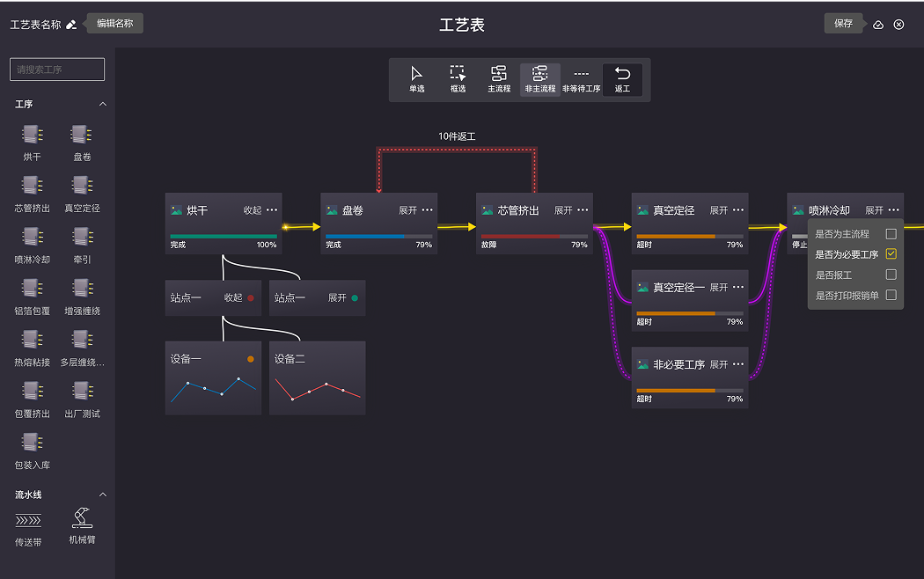Image resolution: width=924 pixels, height=579 pixels.
Task: Pick the 烘干 process icon in sidebar
Action: click(33, 135)
